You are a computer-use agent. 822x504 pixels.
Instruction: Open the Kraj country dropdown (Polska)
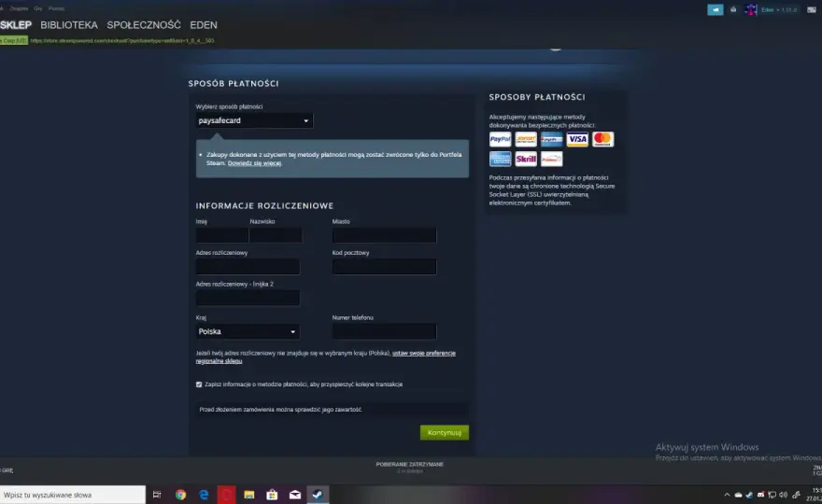tap(248, 331)
